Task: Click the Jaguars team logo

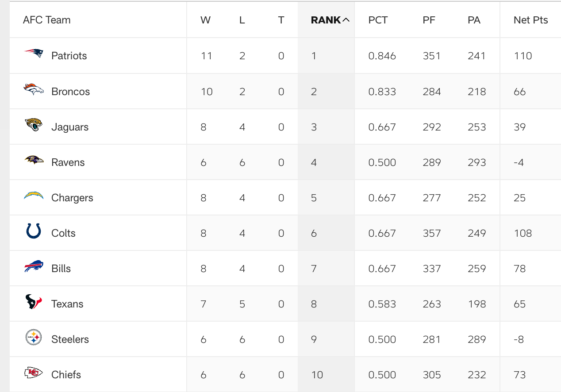Action: (34, 125)
